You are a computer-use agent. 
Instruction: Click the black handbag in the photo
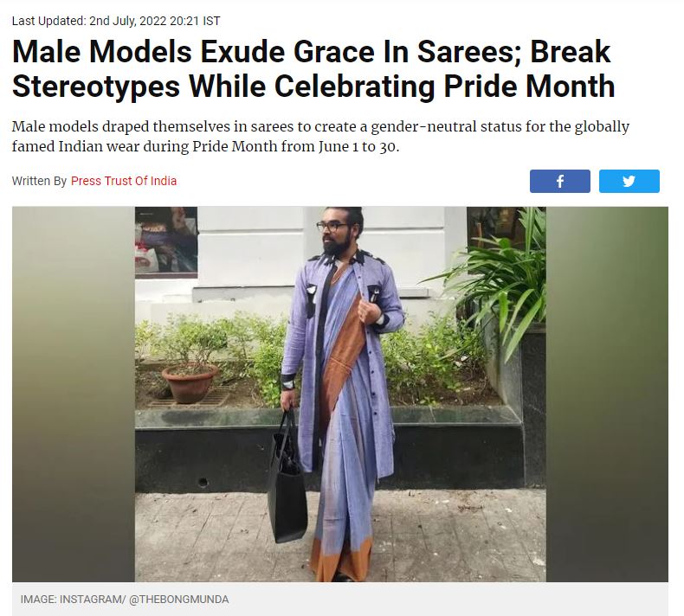coord(287,487)
